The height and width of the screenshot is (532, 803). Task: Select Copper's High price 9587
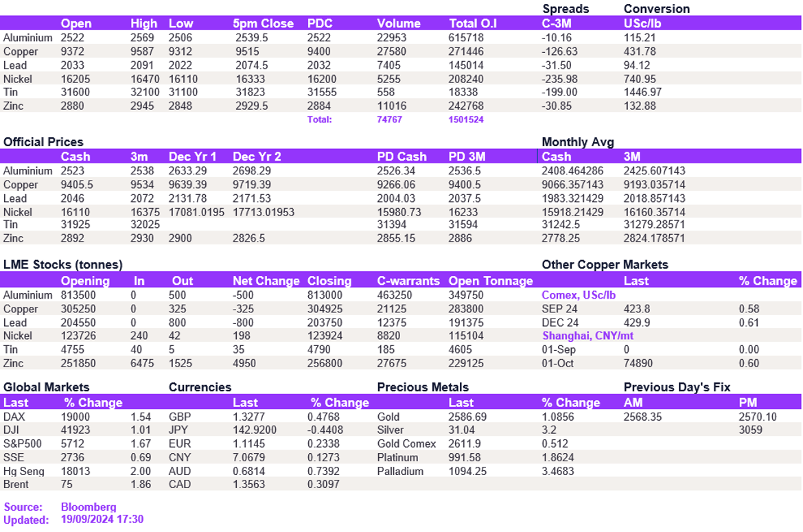click(x=143, y=51)
